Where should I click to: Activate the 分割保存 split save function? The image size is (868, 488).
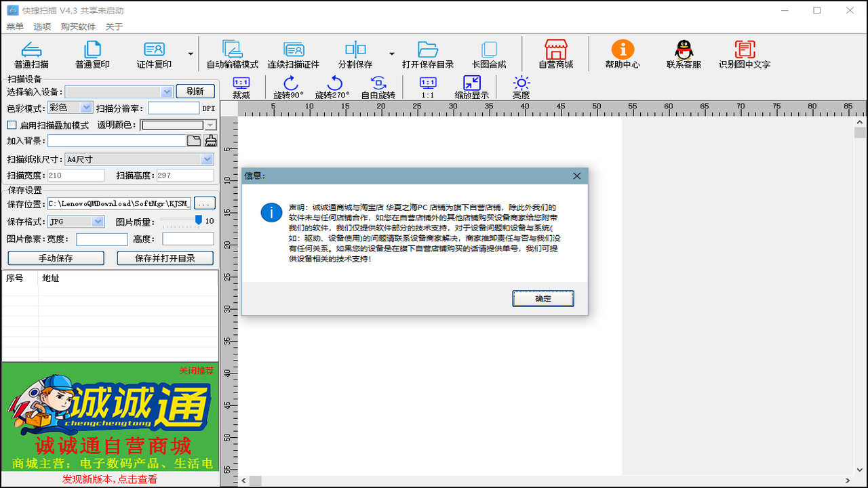(x=355, y=54)
